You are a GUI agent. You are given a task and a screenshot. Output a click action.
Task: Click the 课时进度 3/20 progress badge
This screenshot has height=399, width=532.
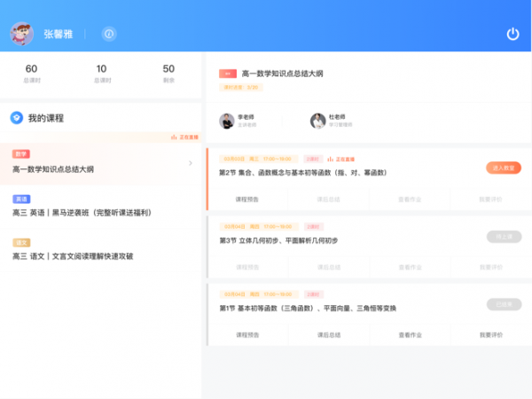pyautogui.click(x=239, y=88)
